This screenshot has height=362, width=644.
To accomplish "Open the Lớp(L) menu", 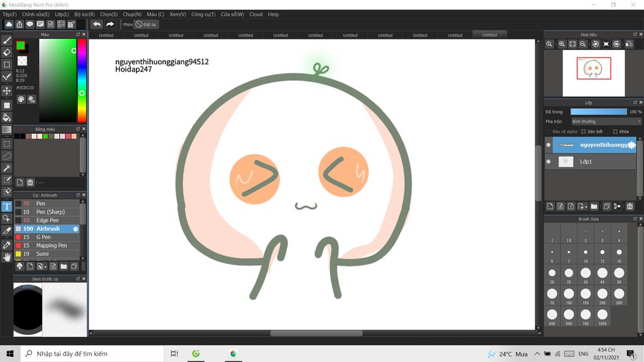I will tap(62, 14).
